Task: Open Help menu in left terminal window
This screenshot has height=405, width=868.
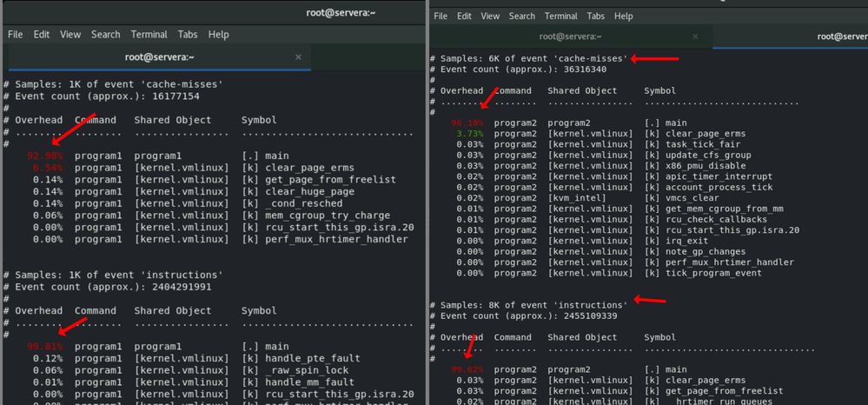Action: pyautogui.click(x=219, y=35)
